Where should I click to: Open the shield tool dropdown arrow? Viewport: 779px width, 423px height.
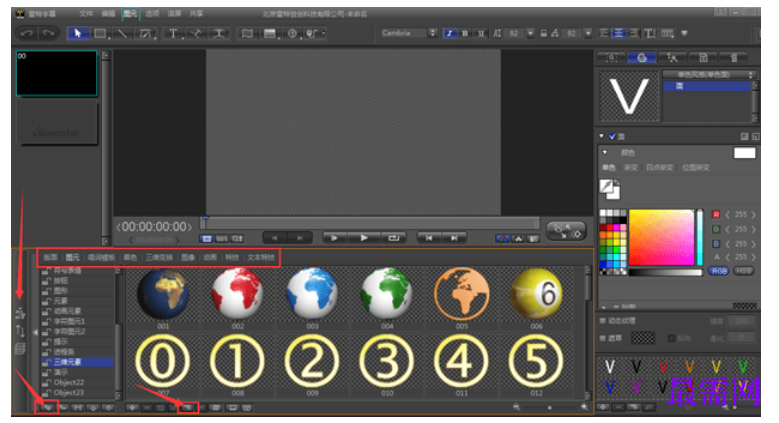coord(323,33)
